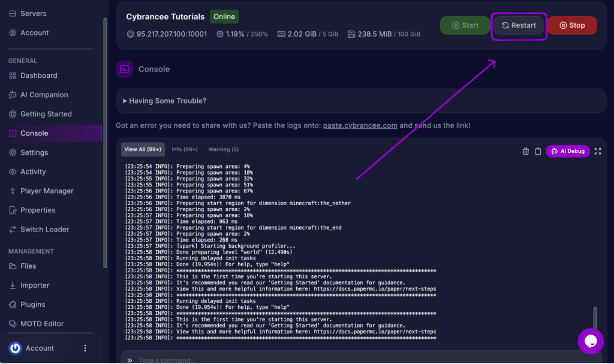This screenshot has height=364, width=614.
Task: Click the AI Debug button
Action: coord(568,151)
